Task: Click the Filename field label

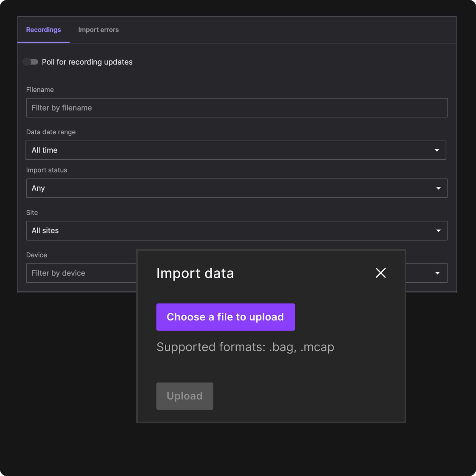Action: point(40,90)
